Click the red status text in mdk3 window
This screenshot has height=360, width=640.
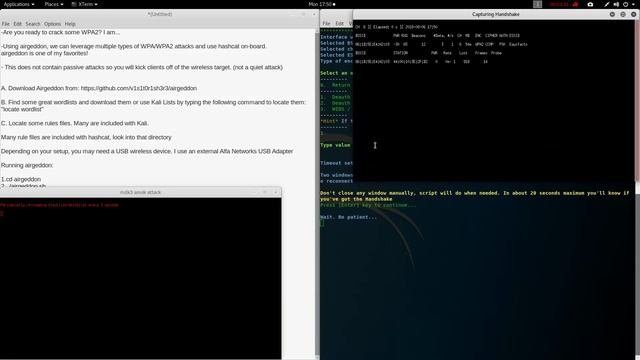(60, 205)
